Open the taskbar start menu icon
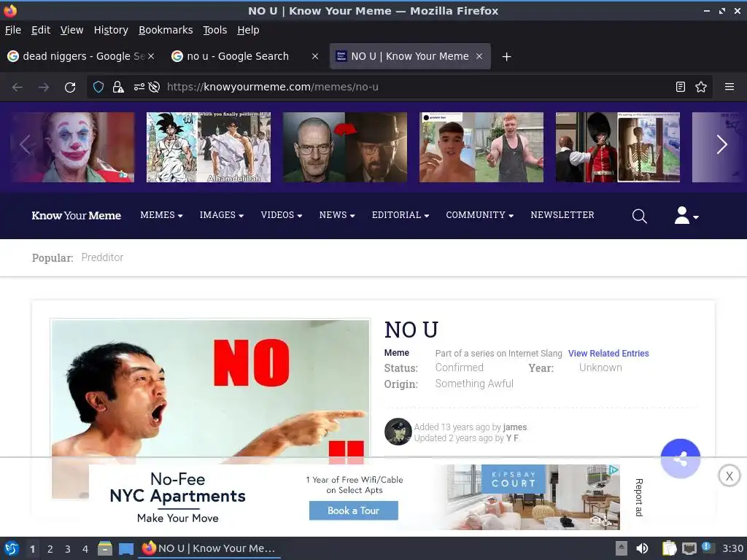The image size is (747, 560). click(x=11, y=548)
